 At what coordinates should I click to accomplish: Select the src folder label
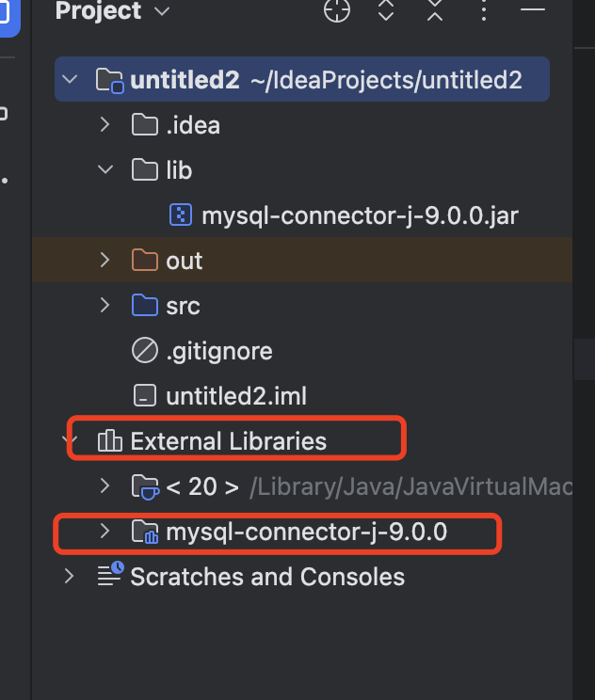tap(183, 306)
